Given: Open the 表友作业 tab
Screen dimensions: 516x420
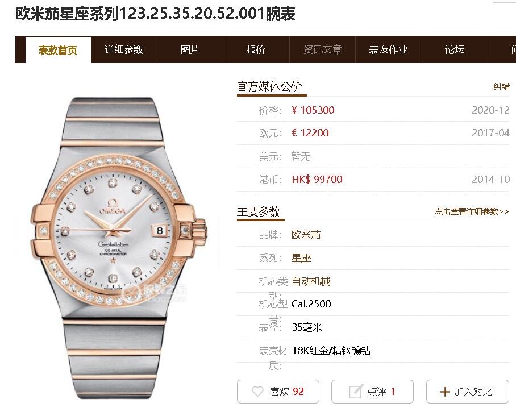Looking at the screenshot, I should click(x=389, y=49).
